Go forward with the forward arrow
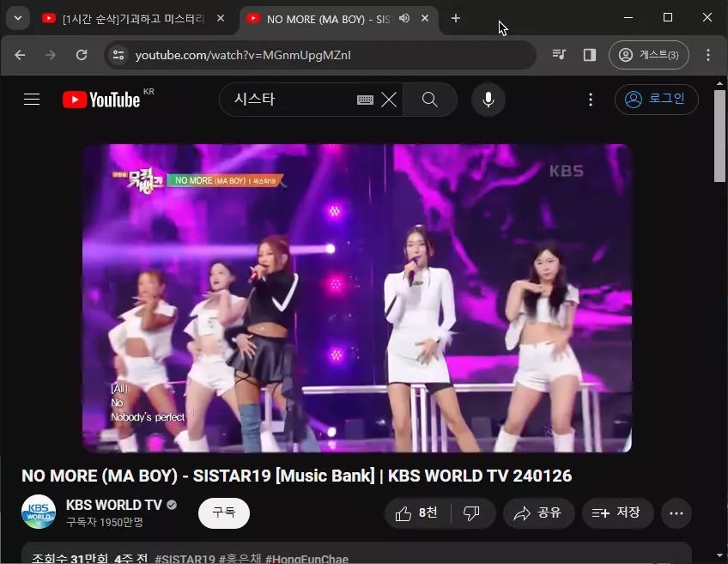The image size is (728, 564). pos(50,55)
